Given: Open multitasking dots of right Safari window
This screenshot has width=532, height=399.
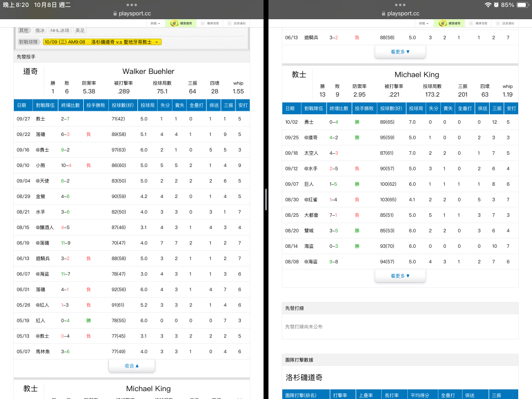Looking at the screenshot, I should tap(400, 5).
